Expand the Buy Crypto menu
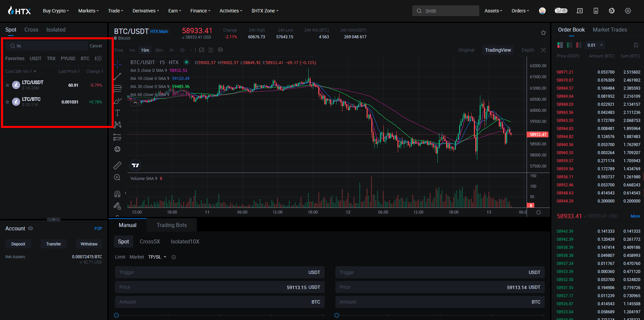 tap(56, 11)
